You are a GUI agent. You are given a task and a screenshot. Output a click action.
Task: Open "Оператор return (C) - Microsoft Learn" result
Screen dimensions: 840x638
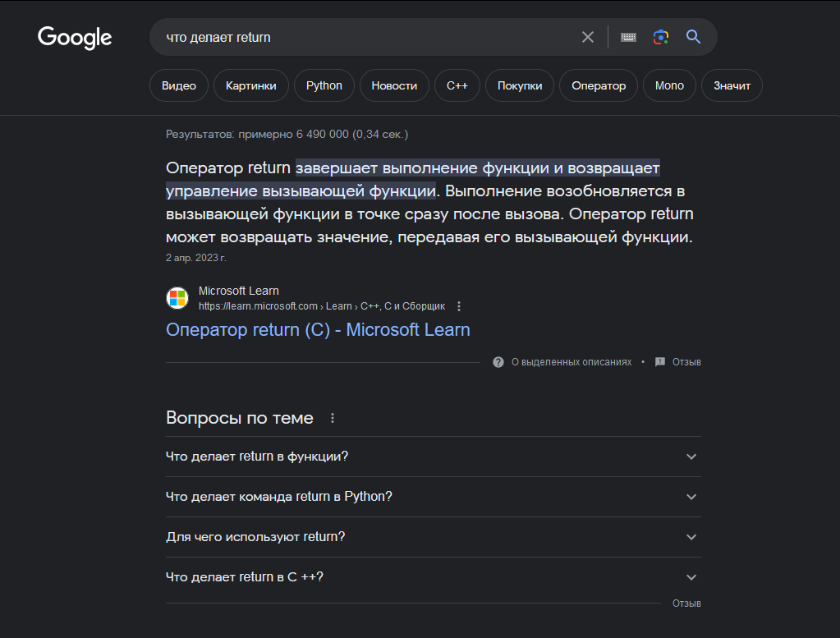(318, 330)
